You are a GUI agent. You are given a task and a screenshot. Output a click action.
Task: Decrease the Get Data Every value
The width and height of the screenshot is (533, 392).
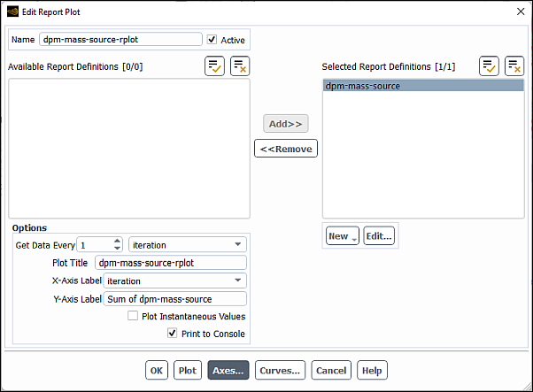coord(117,248)
